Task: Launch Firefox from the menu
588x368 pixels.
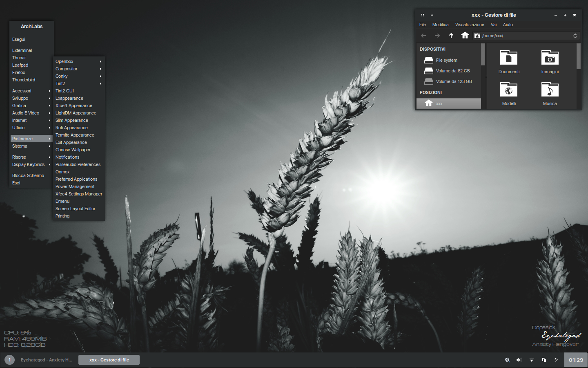Action: (x=31, y=72)
